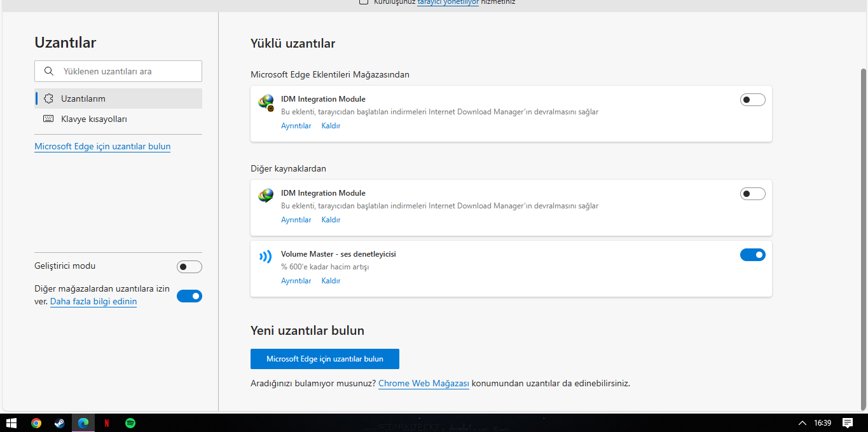Click Yeni uzantılar bulun heading
Image resolution: width=868 pixels, height=432 pixels.
307,331
